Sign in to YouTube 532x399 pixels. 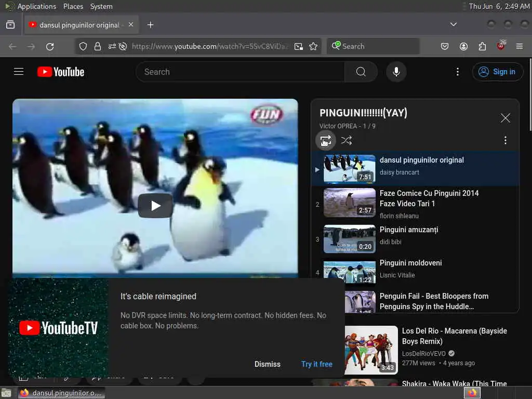pyautogui.click(x=497, y=72)
